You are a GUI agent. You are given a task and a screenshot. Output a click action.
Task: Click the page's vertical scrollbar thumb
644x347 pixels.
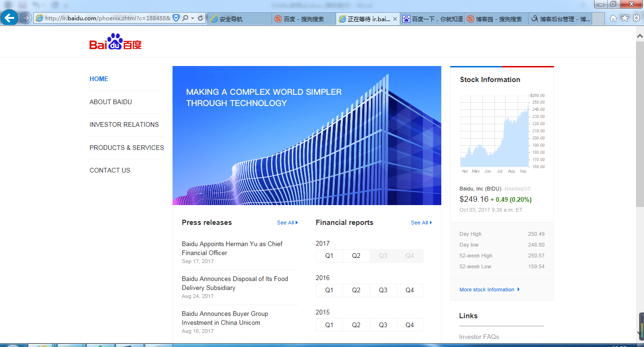(x=640, y=124)
